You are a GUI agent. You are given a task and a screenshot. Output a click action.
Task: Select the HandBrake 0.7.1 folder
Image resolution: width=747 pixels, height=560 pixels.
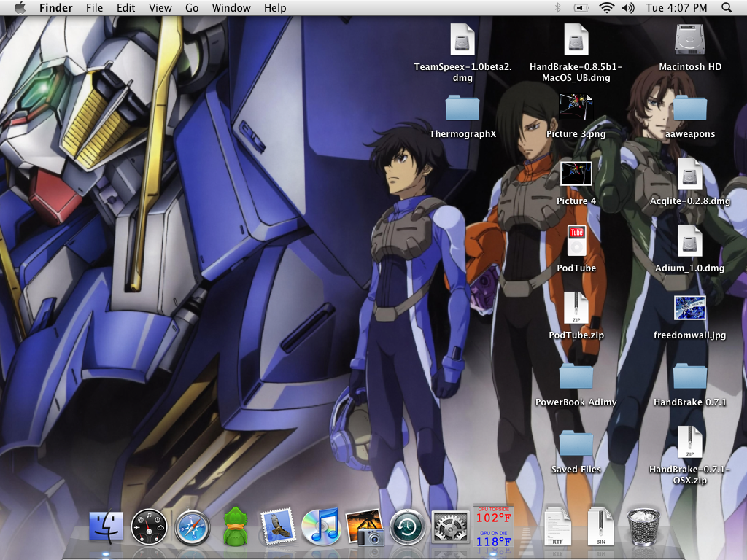pyautogui.click(x=690, y=376)
